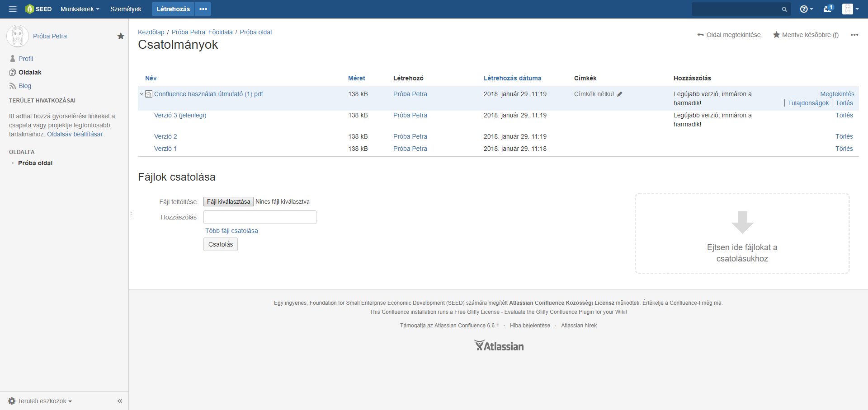Open the page's three-dot more actions menu
The image size is (868, 410).
(x=854, y=35)
